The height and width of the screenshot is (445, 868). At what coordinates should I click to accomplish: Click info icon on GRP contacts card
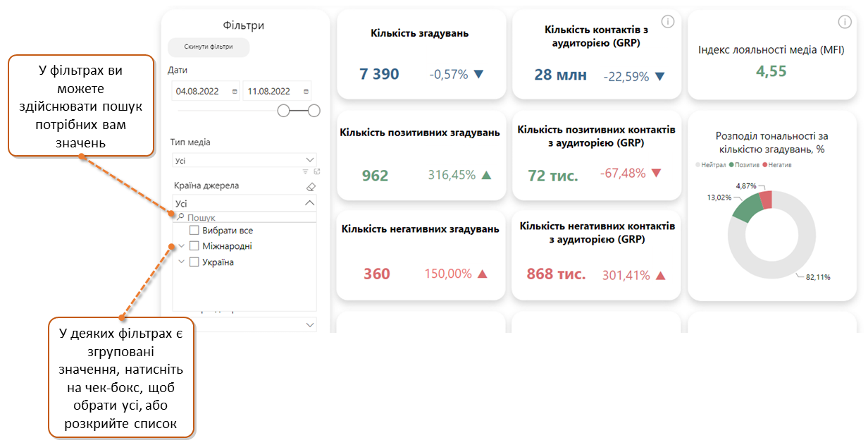(x=668, y=22)
